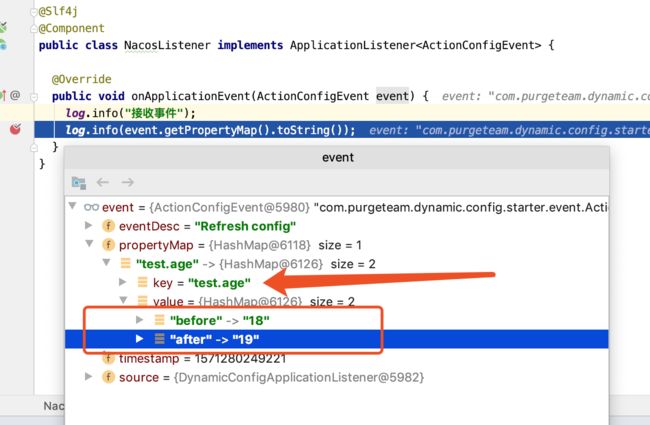Select the source DynamicConfigApplicationListener row

[x=337, y=377]
